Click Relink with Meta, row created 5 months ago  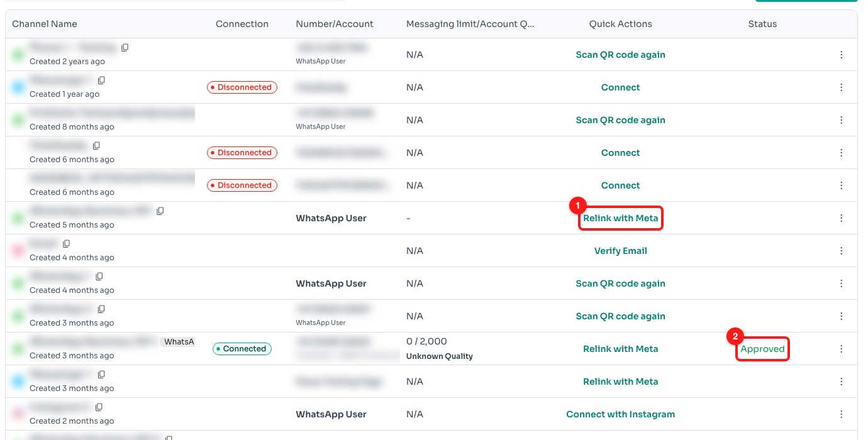tap(620, 218)
